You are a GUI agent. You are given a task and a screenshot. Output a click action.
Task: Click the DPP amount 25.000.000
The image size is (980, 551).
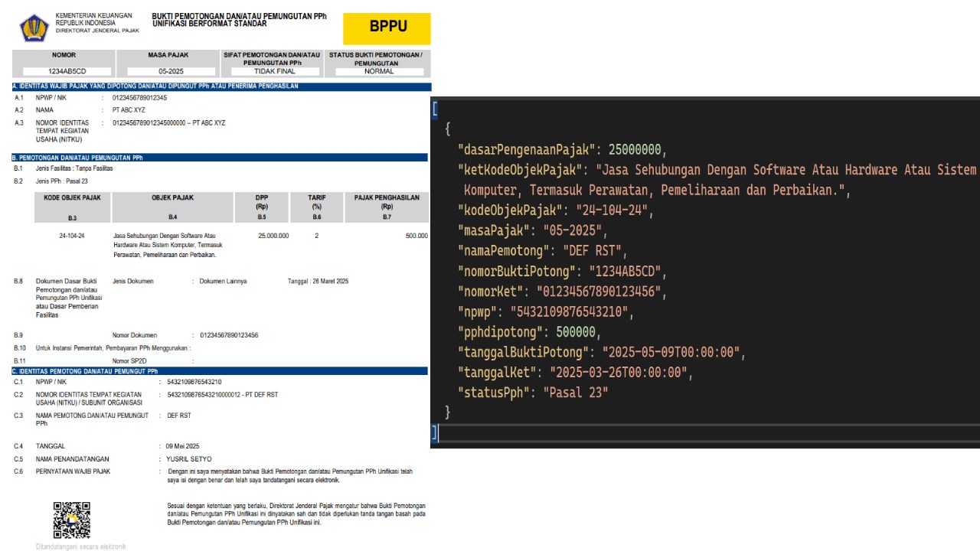click(x=273, y=236)
